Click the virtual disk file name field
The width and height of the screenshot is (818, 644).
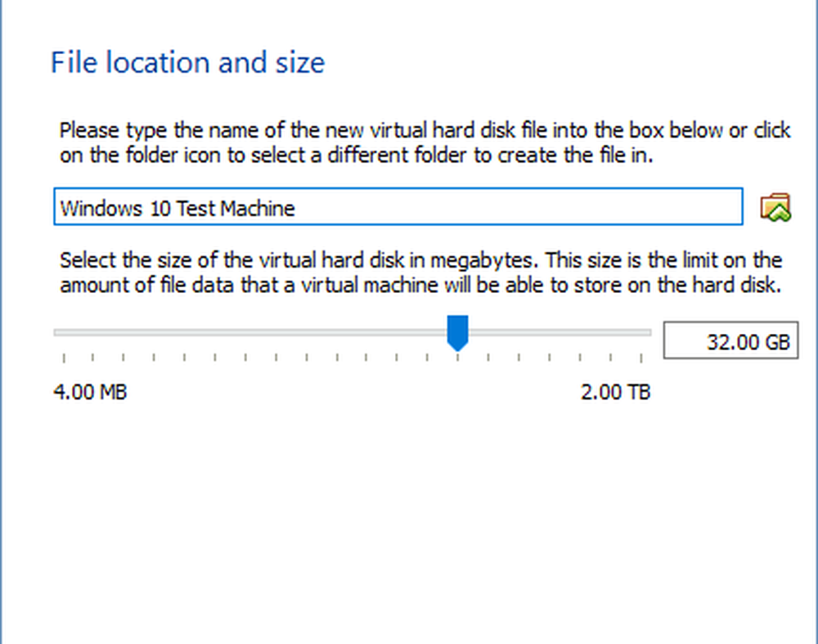coord(398,207)
